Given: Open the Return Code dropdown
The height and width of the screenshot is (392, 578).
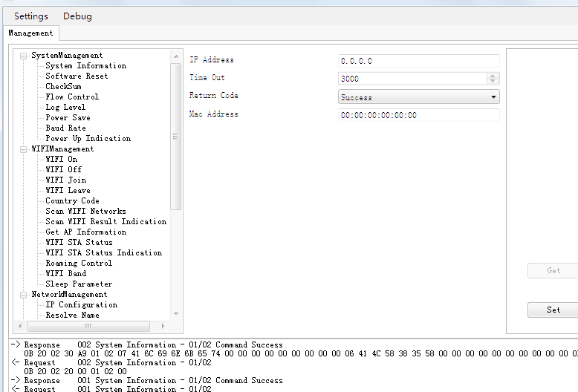Looking at the screenshot, I should point(419,97).
